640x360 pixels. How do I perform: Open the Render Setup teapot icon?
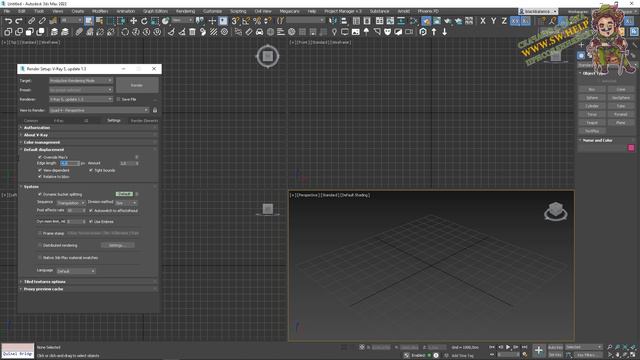426,21
